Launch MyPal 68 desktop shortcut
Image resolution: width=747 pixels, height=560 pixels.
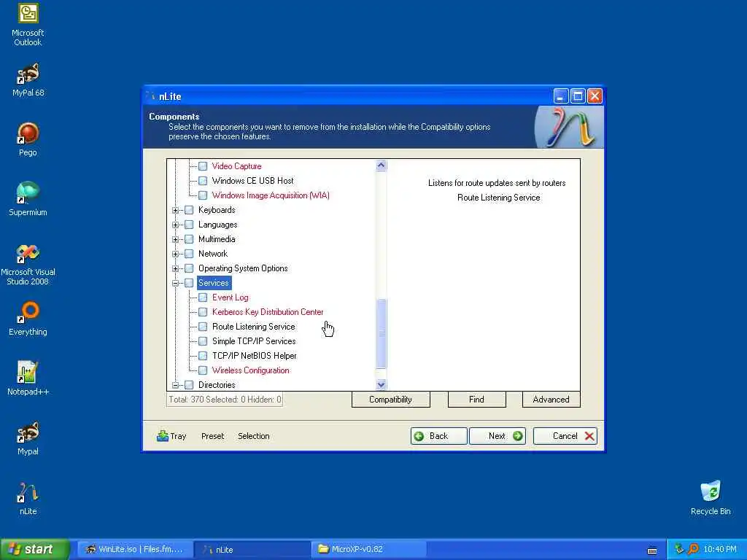(x=28, y=80)
